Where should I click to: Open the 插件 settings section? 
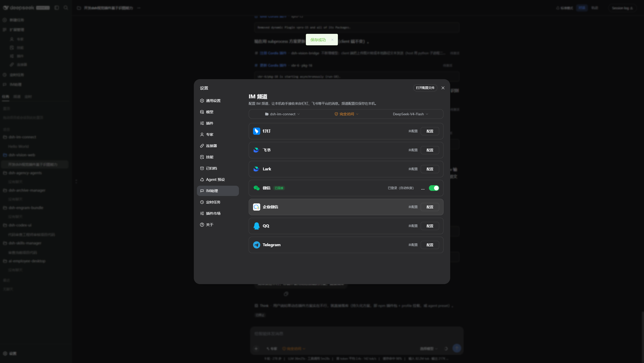[218, 123]
